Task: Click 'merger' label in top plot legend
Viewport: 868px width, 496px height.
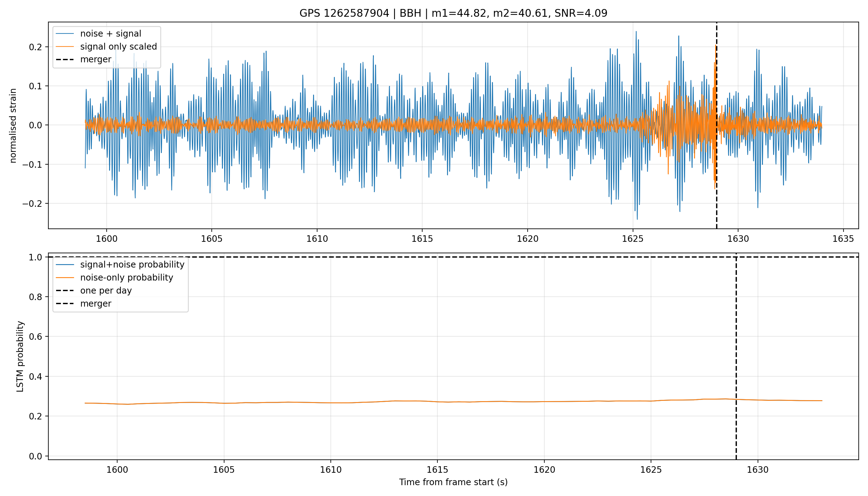Action: tap(96, 60)
